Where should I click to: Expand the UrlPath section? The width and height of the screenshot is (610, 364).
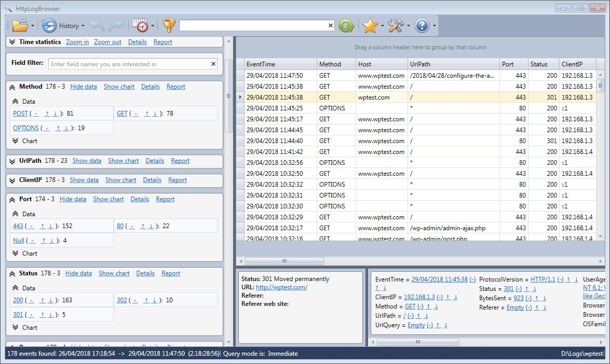(12, 161)
